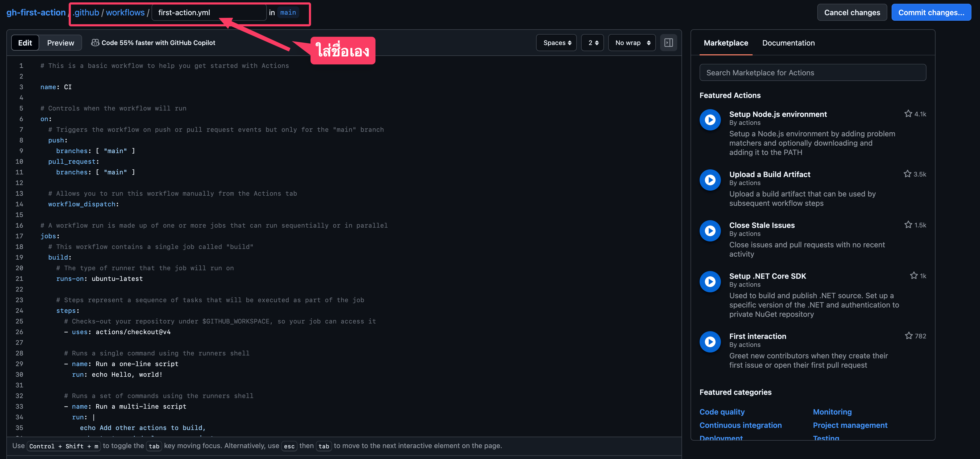This screenshot has height=459, width=980.
Task: Click the Close Stale Issues action icon
Action: [x=710, y=231]
